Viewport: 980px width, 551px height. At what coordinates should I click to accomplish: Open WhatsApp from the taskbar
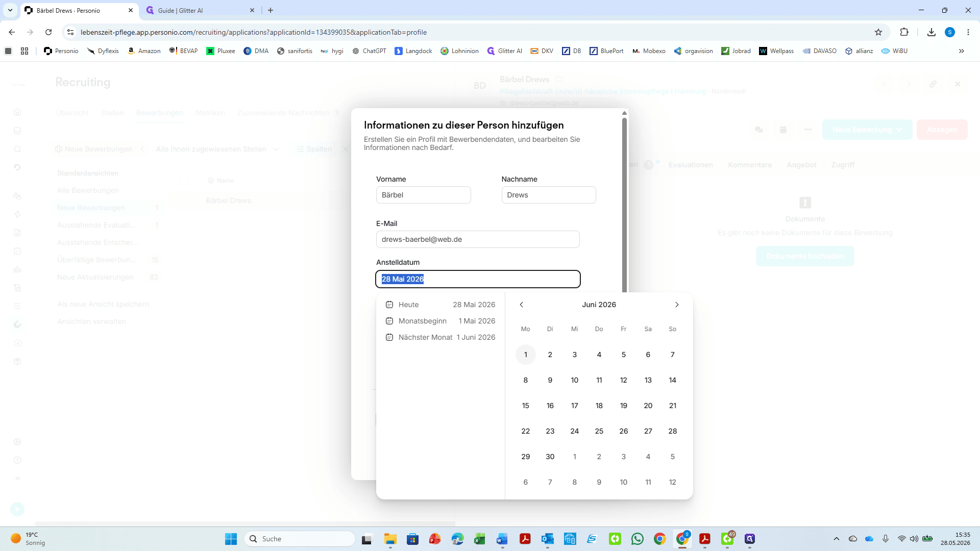[637, 539]
